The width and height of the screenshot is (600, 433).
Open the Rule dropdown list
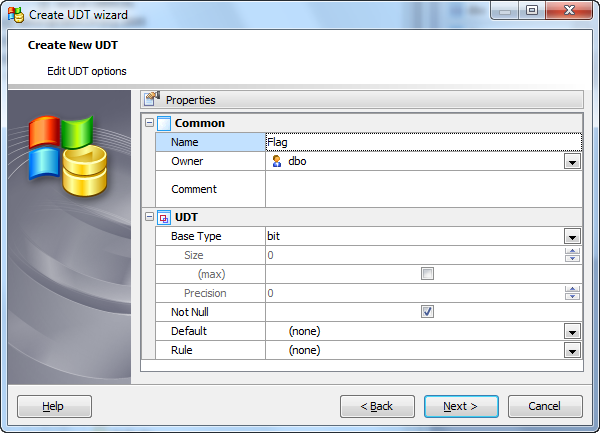click(x=572, y=351)
